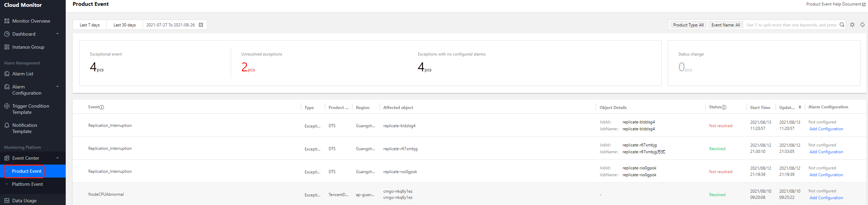Image resolution: width=868 pixels, height=205 pixels.
Task: Sort by Update Time column arrows
Action: pyautogui.click(x=800, y=107)
